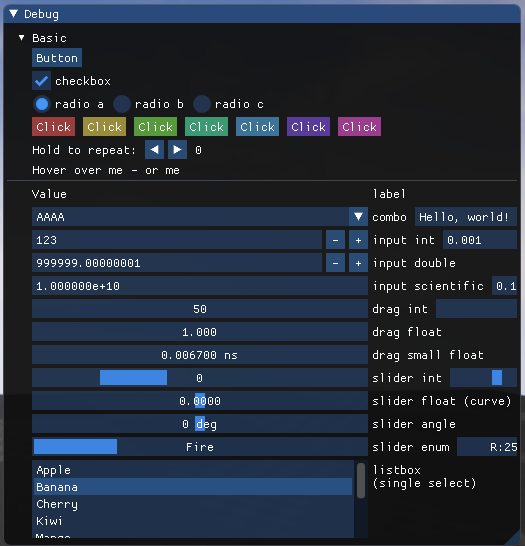Open the combo dropdown arrow

(358, 217)
